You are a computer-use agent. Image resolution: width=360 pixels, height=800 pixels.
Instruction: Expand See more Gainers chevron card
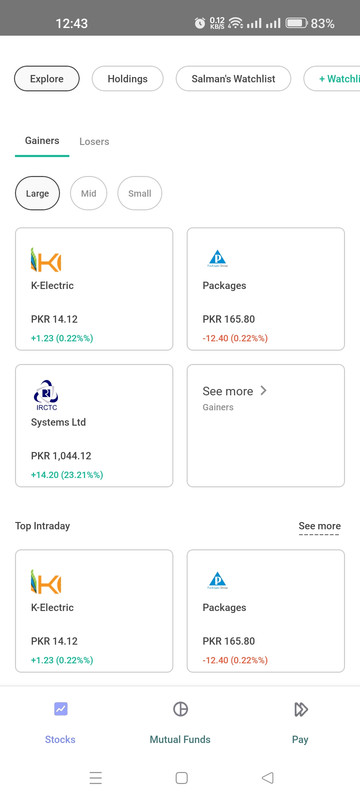tap(266, 426)
